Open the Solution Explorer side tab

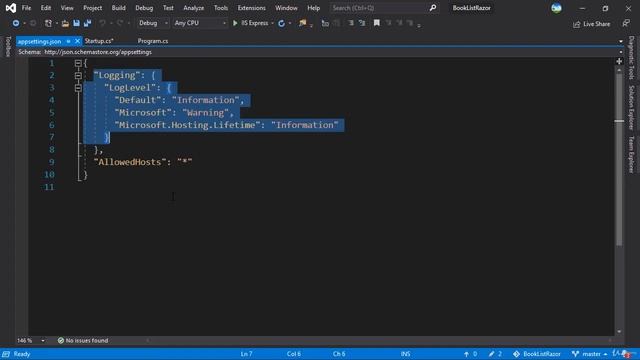tap(631, 107)
